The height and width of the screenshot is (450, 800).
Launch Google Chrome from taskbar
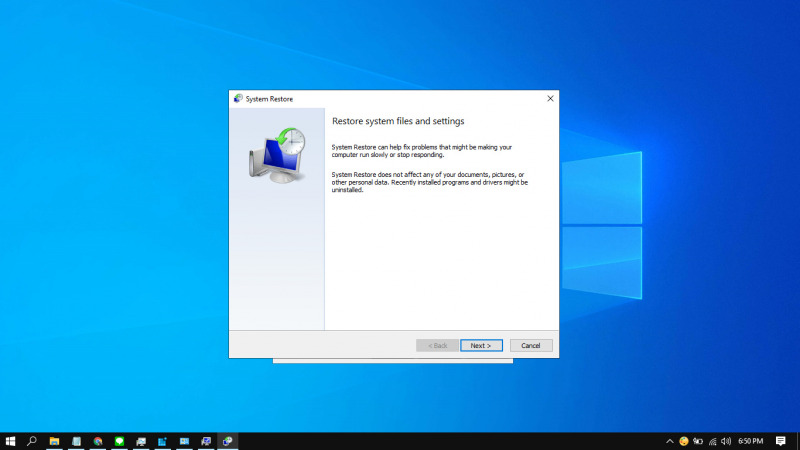(97, 441)
